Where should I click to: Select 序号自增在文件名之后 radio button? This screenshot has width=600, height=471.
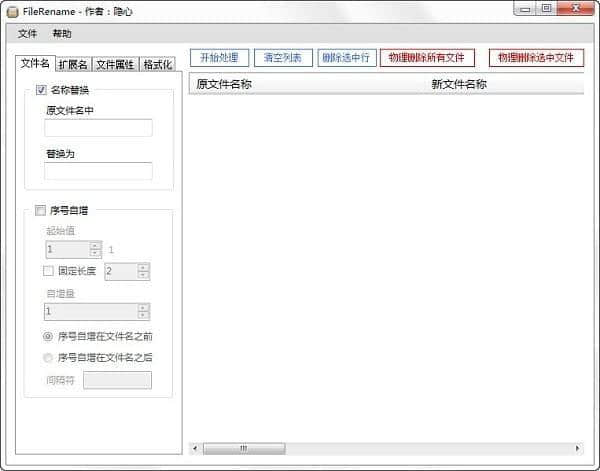tap(48, 357)
